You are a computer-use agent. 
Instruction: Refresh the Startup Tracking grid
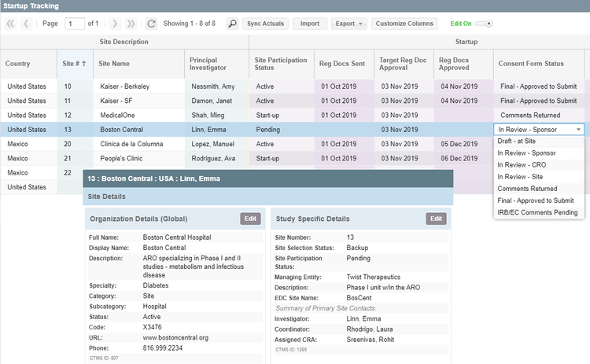click(151, 24)
